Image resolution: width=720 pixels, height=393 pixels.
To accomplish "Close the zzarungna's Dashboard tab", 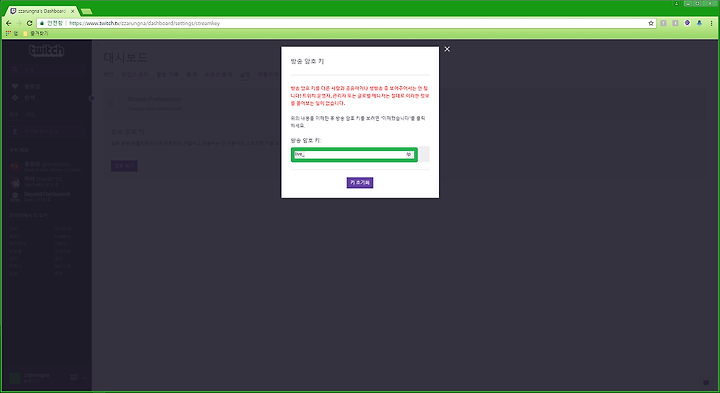I will [73, 11].
